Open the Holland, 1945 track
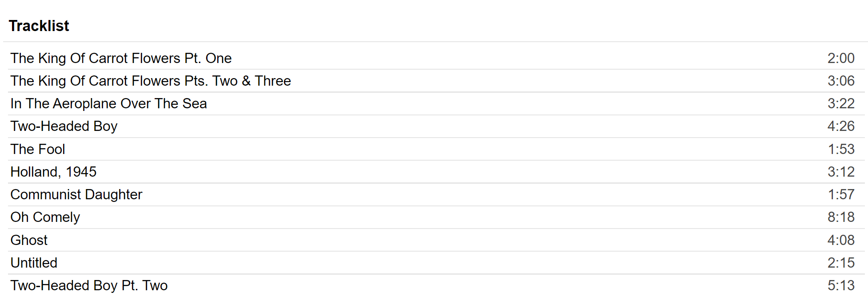868x300 pixels. (53, 172)
